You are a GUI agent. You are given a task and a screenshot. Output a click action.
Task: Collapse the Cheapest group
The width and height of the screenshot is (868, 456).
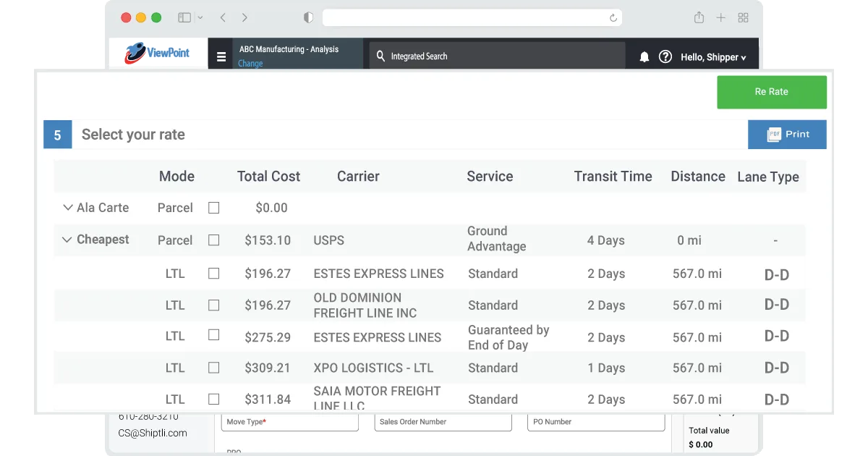(x=67, y=240)
